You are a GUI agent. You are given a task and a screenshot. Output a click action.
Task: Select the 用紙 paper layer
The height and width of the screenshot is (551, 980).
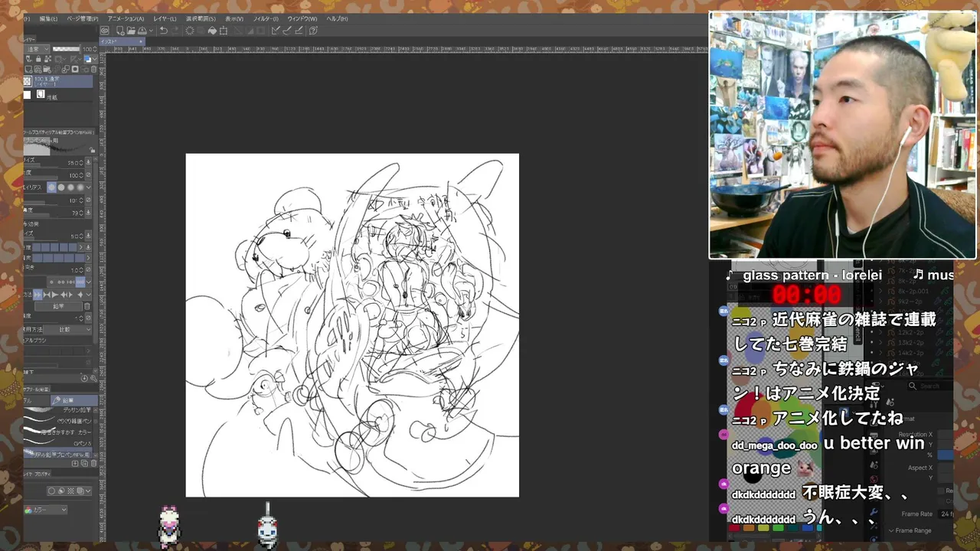[57, 95]
